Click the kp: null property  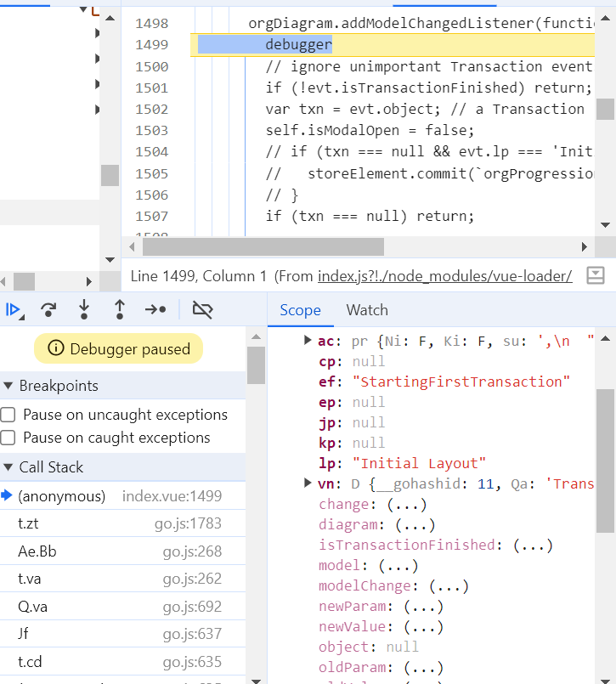pyautogui.click(x=352, y=443)
